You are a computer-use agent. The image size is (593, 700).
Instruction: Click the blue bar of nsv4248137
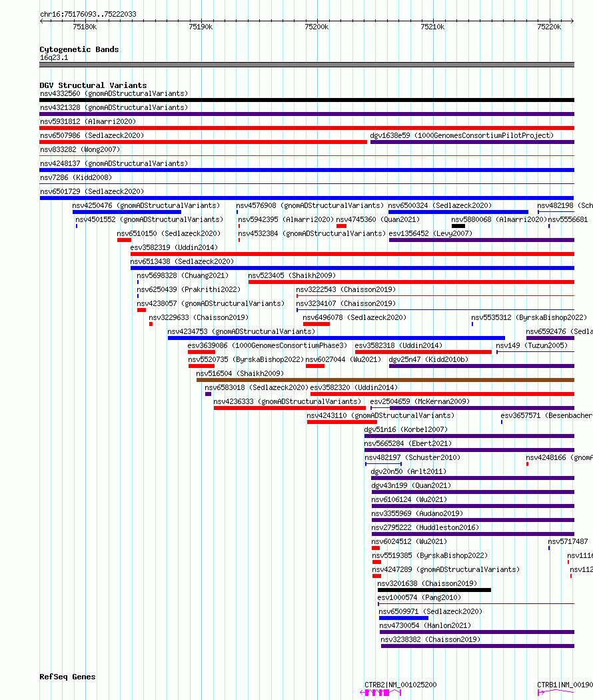coord(306,170)
